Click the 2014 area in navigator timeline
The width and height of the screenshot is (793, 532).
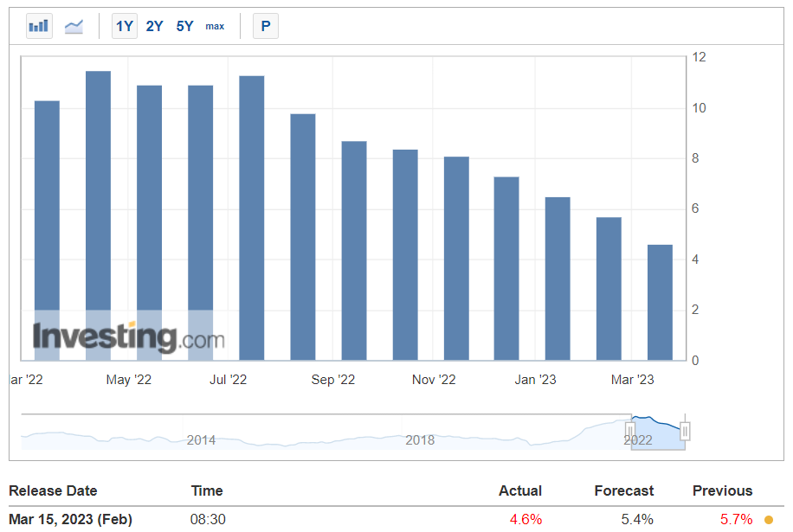[201, 440]
